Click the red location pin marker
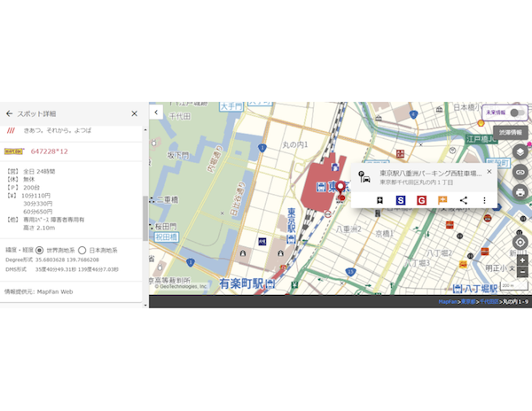The image size is (532, 411). click(x=340, y=188)
